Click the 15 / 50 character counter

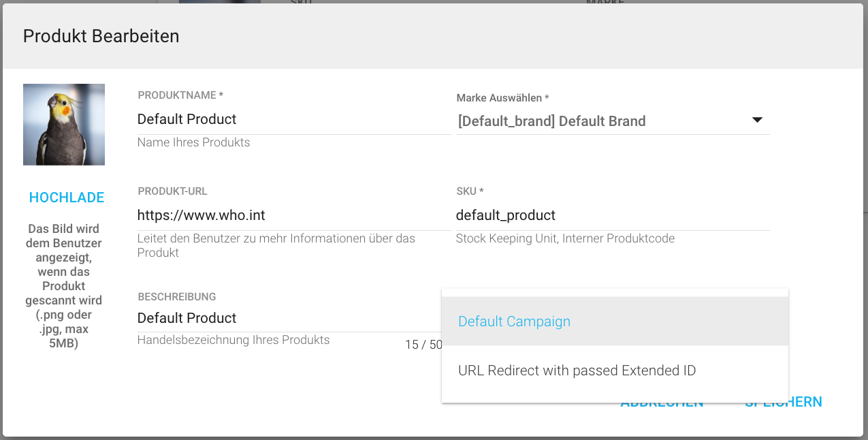pyautogui.click(x=423, y=345)
